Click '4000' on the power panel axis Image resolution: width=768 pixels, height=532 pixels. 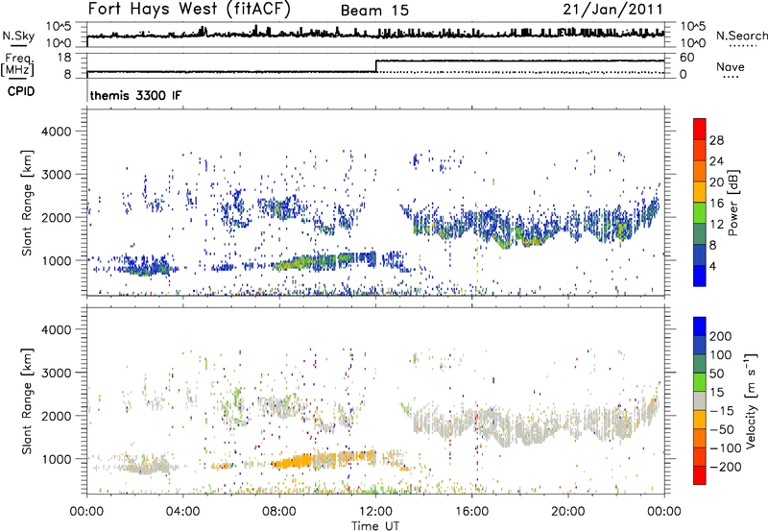[x=57, y=132]
